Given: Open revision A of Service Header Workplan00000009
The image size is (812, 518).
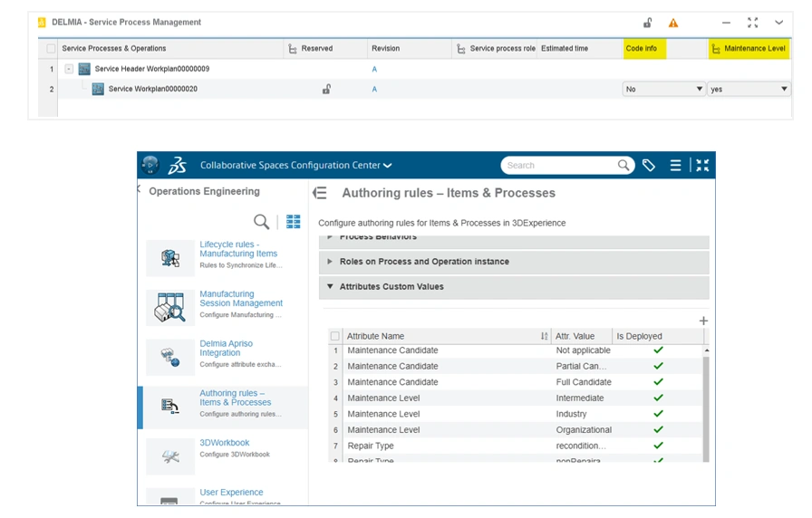Looking at the screenshot, I should pos(374,70).
